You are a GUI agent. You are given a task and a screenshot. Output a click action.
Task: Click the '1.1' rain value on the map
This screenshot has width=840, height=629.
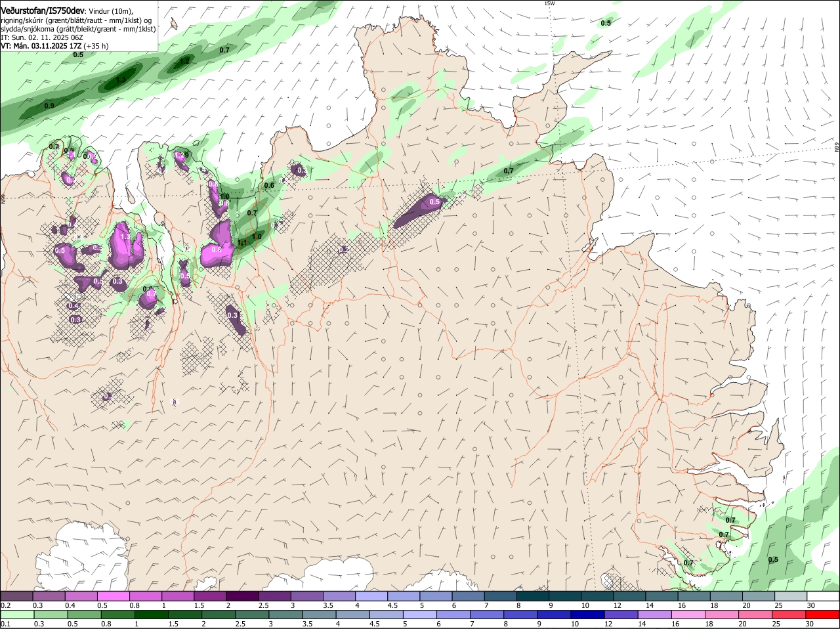241,244
